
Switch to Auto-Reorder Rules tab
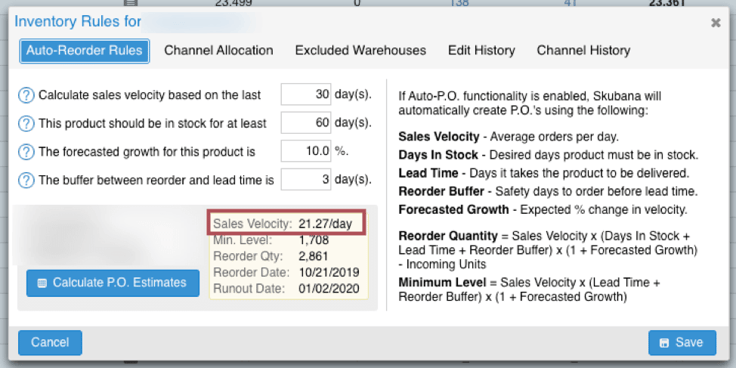click(x=84, y=51)
